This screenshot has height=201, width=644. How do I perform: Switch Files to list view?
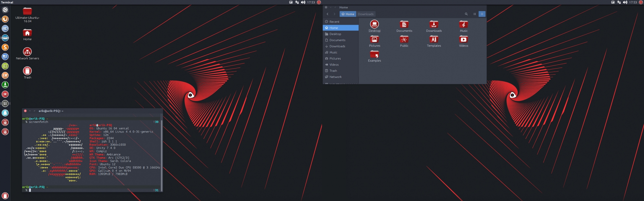click(x=475, y=14)
